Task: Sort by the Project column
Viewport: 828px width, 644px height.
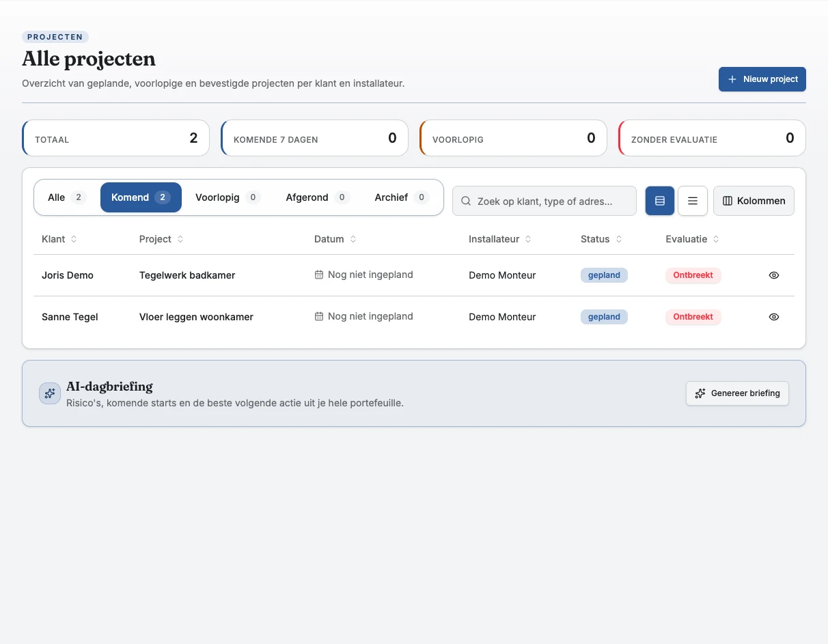Action: tap(161, 239)
